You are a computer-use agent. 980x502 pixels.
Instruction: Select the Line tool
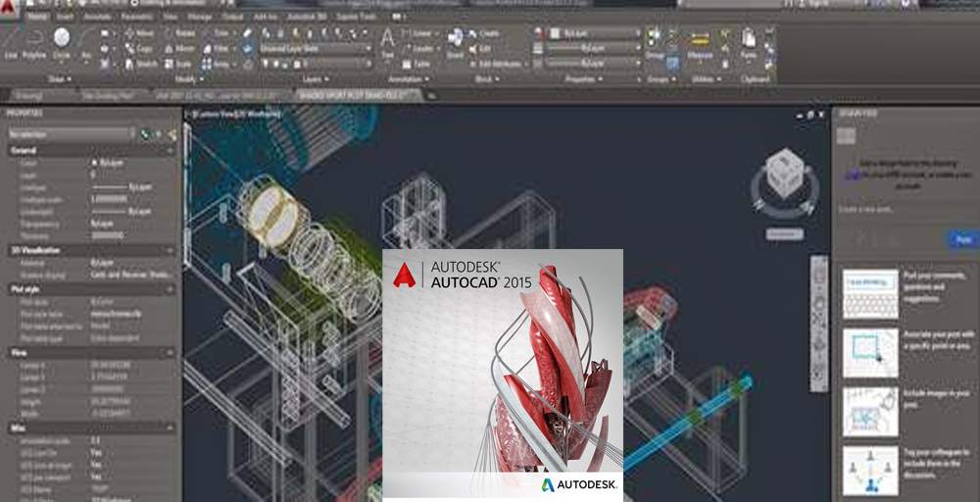[11, 44]
